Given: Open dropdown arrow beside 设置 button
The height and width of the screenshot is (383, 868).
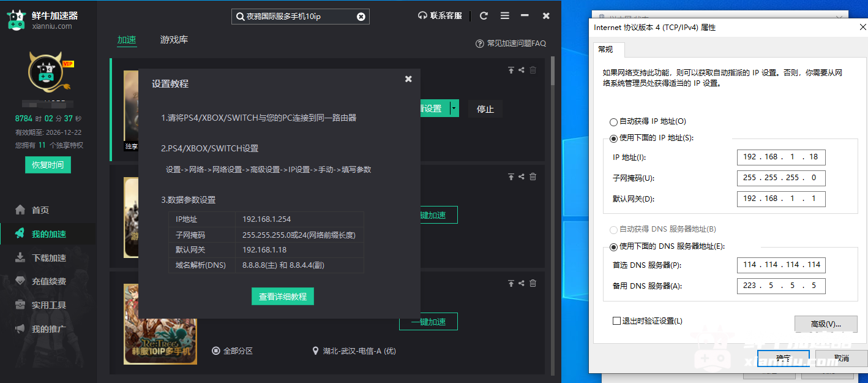Looking at the screenshot, I should (x=454, y=108).
